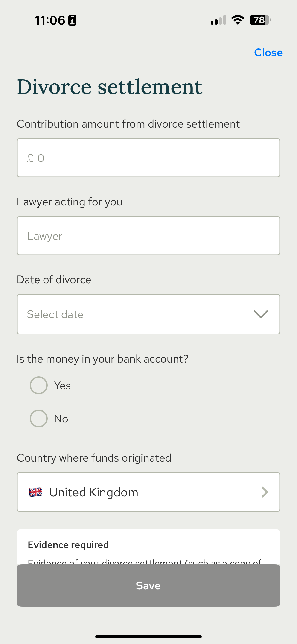The image size is (297, 644).
Task: Tap the chevron arrow in date field
Action: point(260,314)
